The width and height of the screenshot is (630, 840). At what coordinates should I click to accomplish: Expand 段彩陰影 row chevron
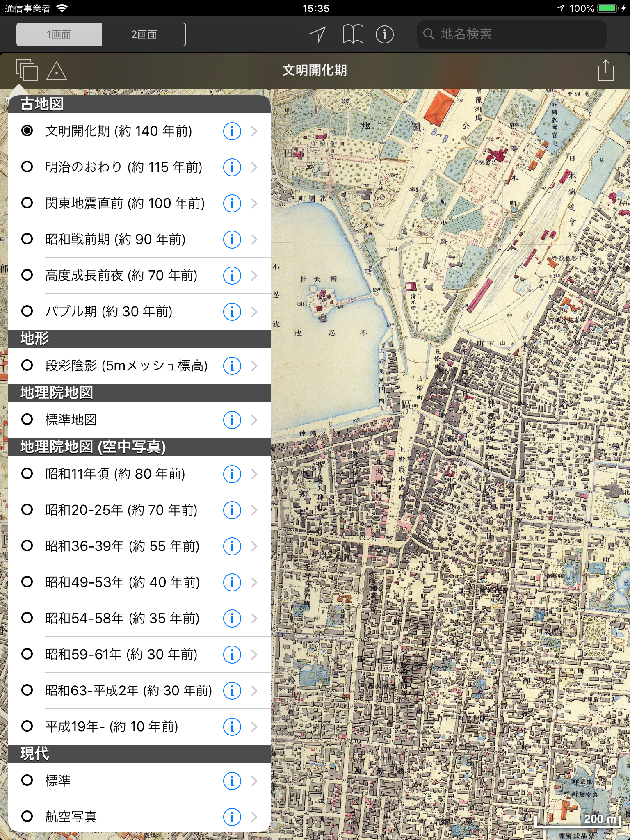tap(254, 366)
